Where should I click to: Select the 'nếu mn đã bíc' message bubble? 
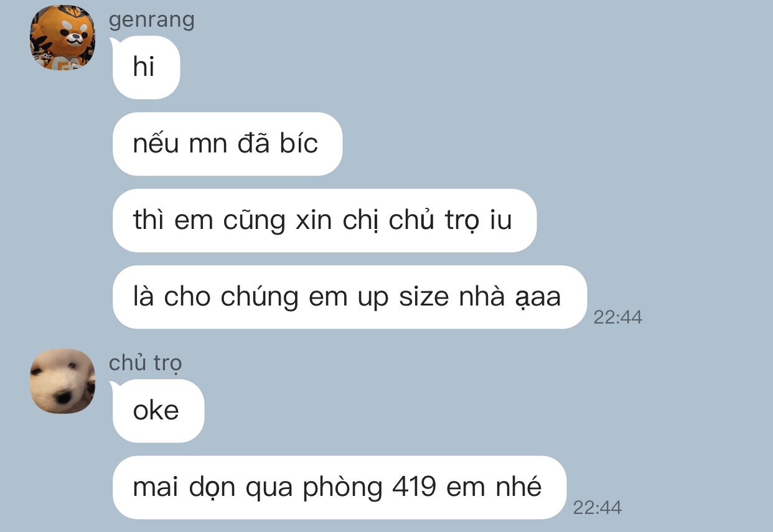coord(227,144)
